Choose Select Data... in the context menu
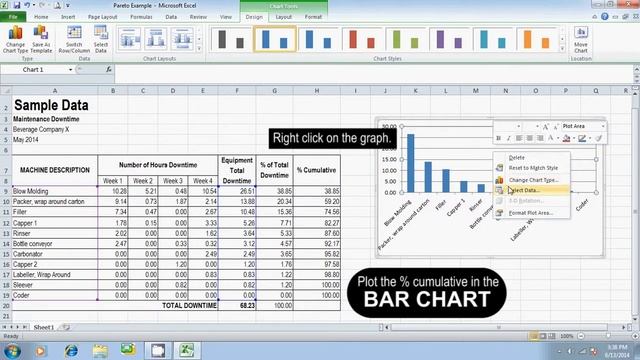 tap(532, 190)
